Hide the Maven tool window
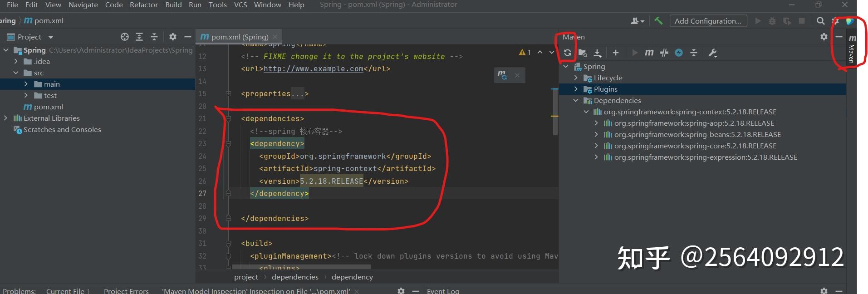The height and width of the screenshot is (294, 868). coord(839,37)
